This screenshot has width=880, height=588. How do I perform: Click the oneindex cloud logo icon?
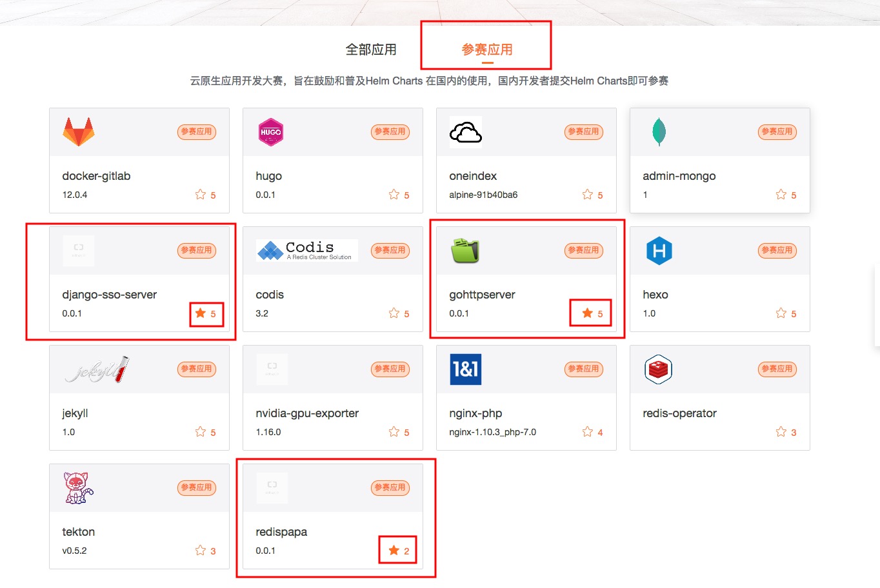[465, 133]
